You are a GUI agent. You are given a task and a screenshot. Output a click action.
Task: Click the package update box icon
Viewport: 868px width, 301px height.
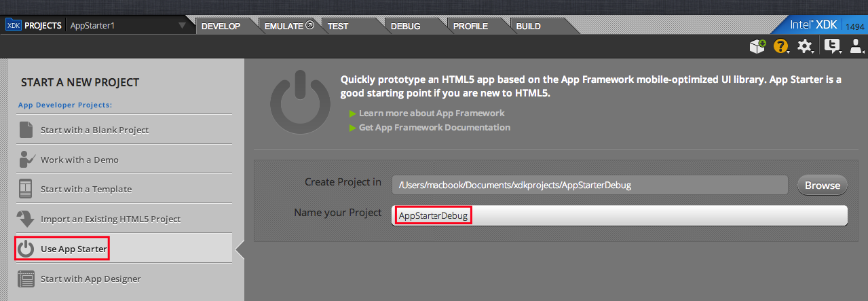coord(757,46)
